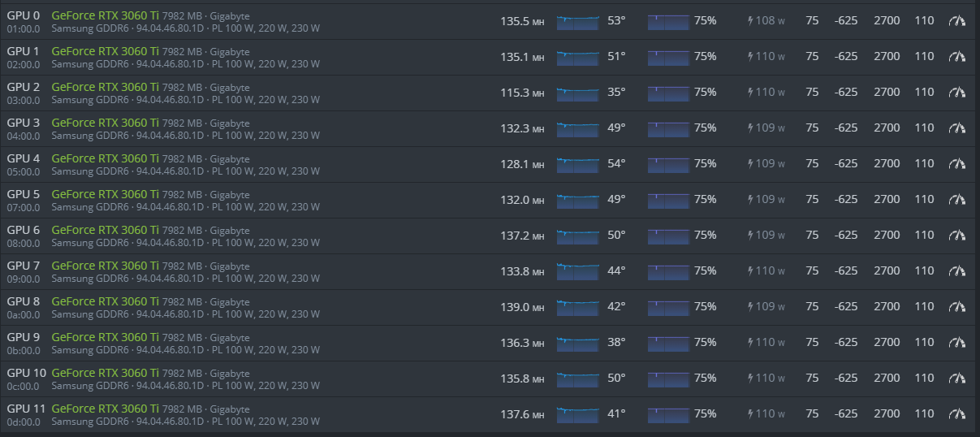Click the GPU 11 fan speed graph
Viewport: 980px width, 437px height.
tap(668, 414)
